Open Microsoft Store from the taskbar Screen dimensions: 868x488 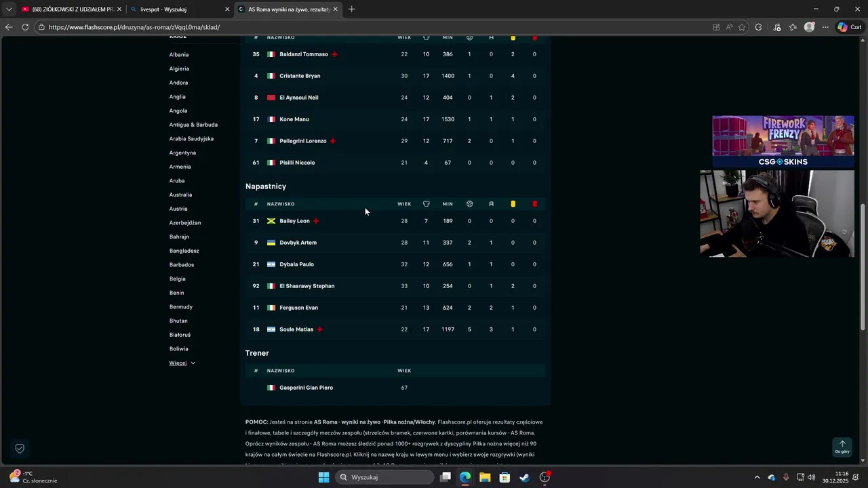505,477
